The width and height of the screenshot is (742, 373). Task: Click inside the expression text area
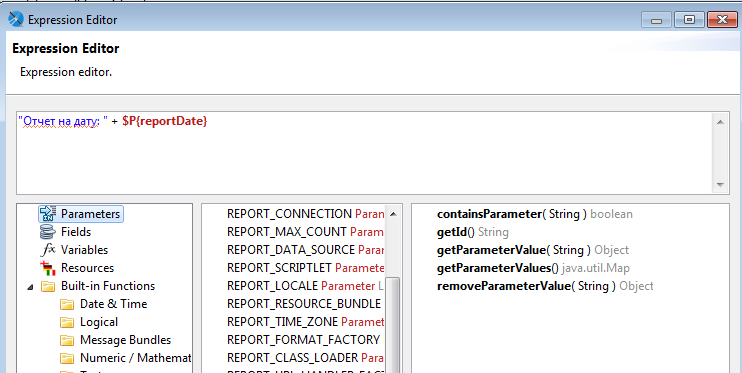pos(364,153)
